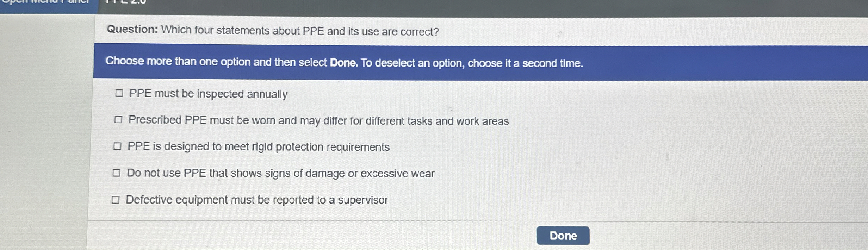Viewport: 868px width, 250px height.
Task: Check 'Do not use PPE that shows signs of damage'
Action: click(x=116, y=173)
